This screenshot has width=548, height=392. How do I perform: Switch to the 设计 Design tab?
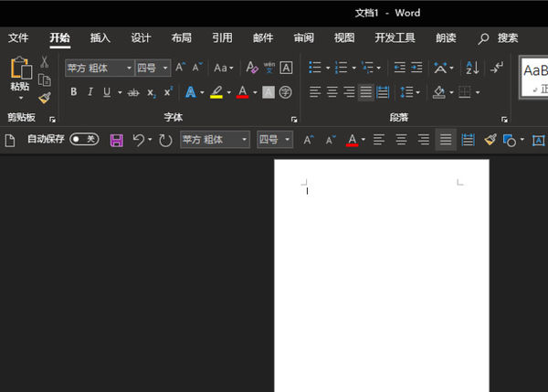tap(141, 37)
